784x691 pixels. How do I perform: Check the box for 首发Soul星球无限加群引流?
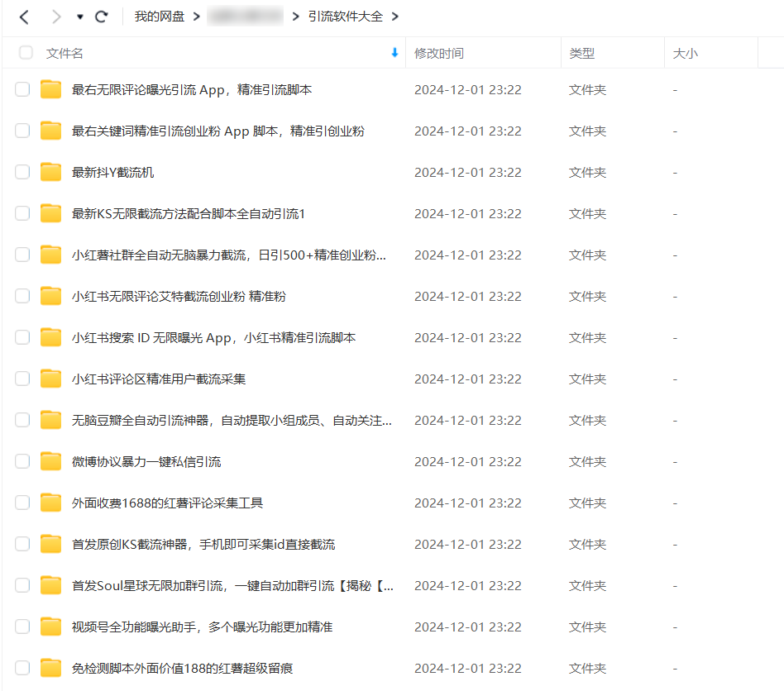[x=22, y=585]
